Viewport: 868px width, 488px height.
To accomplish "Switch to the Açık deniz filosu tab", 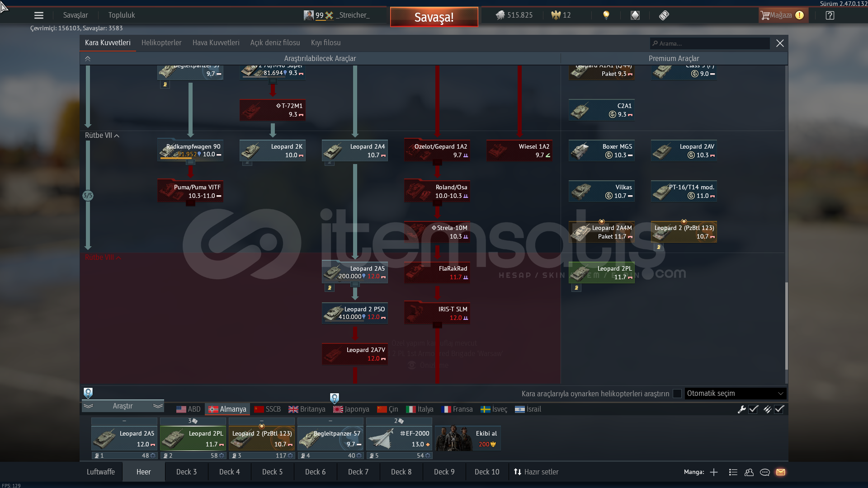I will click(x=275, y=43).
